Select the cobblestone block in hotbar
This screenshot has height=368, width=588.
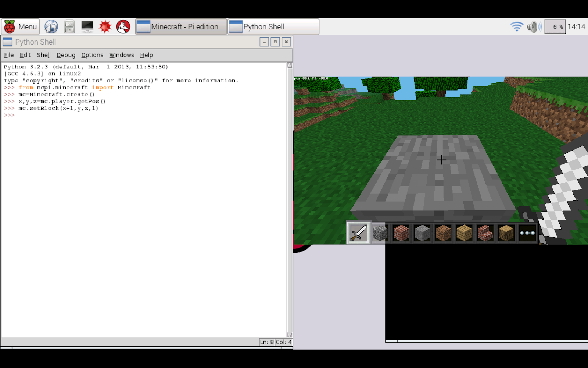click(x=380, y=233)
